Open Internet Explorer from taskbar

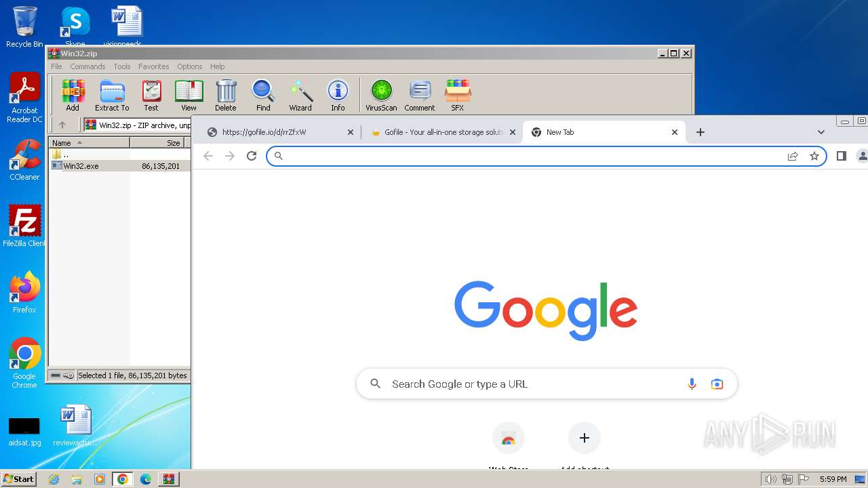54,479
